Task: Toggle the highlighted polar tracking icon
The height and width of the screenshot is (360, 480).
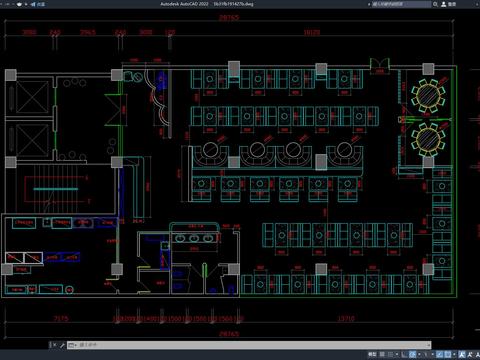Action: [412, 354]
